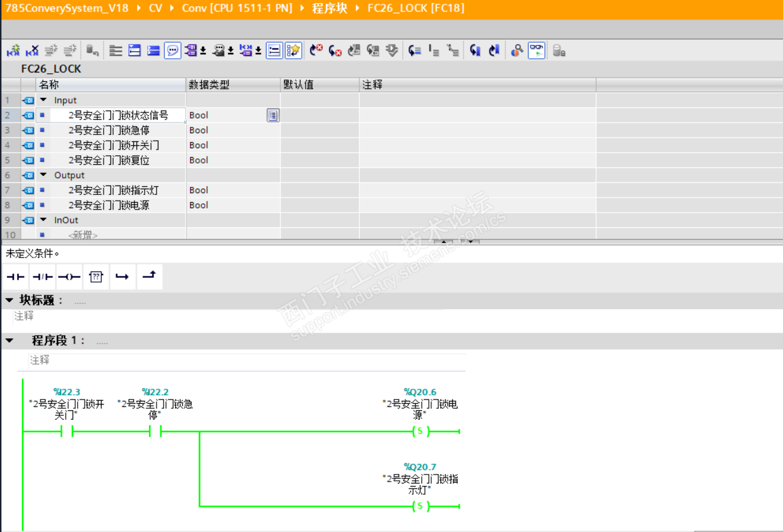The image size is (783, 532).
Task: Select output parameter 2号安全门门锁指示灯
Action: point(114,190)
